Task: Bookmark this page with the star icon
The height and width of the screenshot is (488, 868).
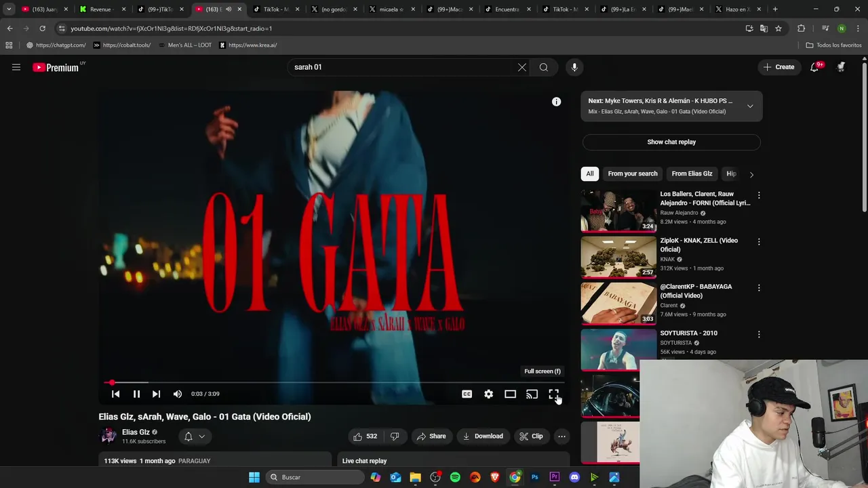Action: click(x=778, y=28)
